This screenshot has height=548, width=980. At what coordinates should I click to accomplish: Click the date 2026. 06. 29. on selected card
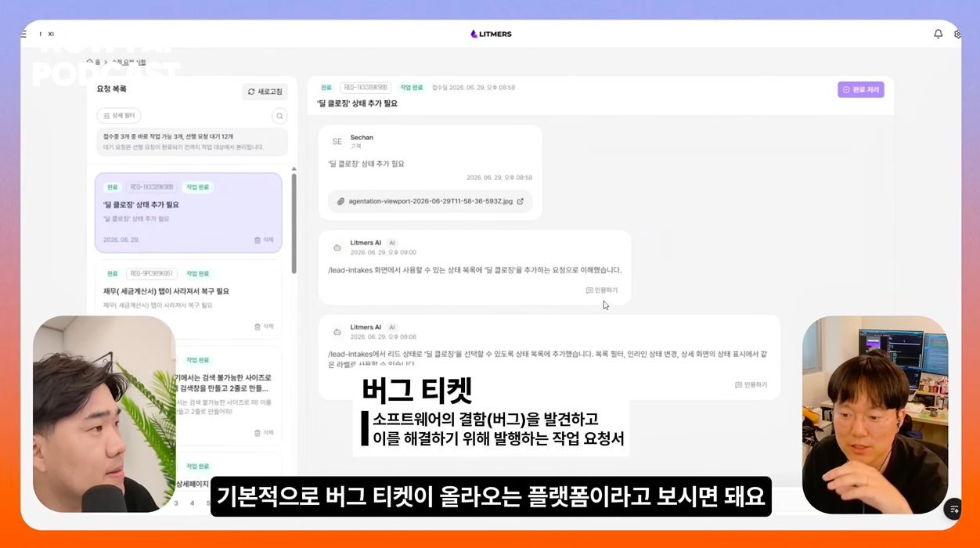(x=121, y=240)
